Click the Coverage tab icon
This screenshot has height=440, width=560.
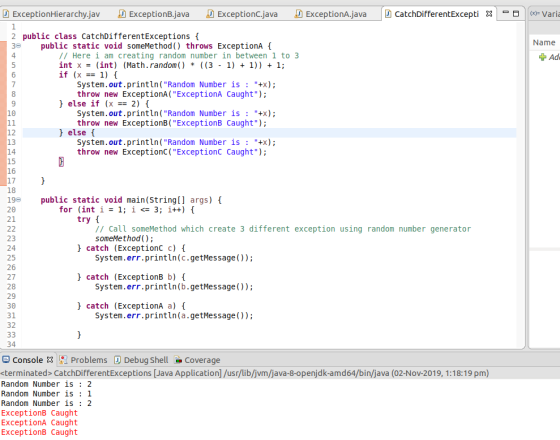pos(178,360)
